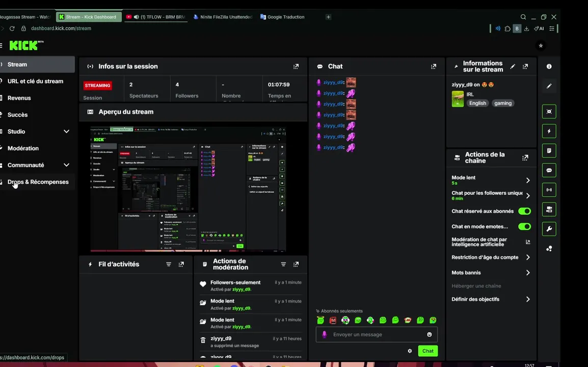Reload the page in browser toolbar
588x367 pixels.
[12, 29]
